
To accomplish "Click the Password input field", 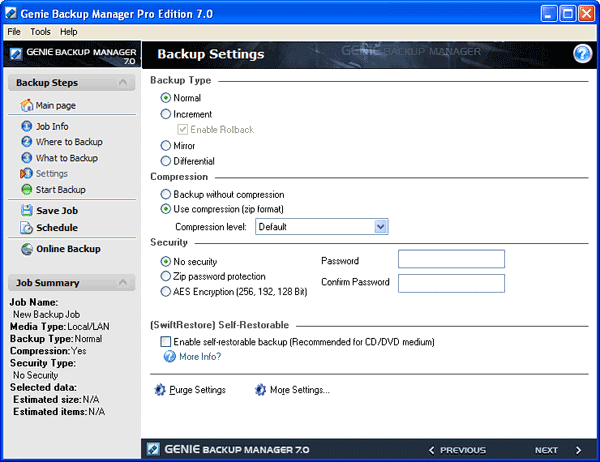I will [451, 259].
